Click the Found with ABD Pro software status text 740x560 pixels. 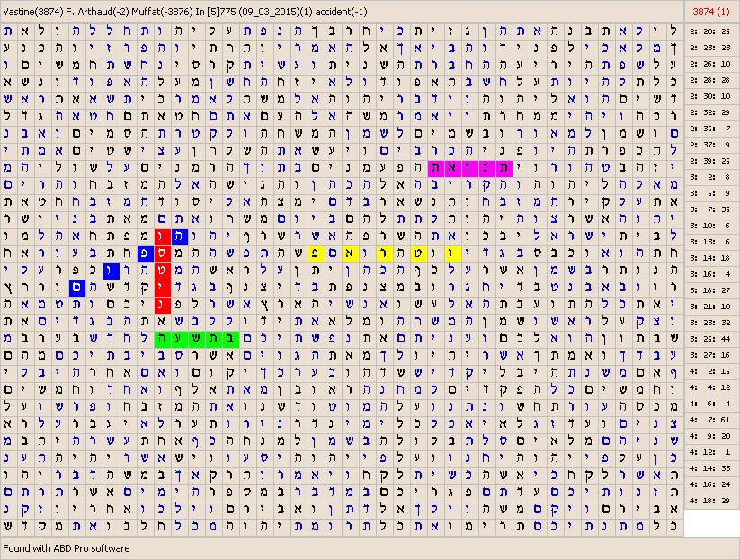(x=67, y=548)
